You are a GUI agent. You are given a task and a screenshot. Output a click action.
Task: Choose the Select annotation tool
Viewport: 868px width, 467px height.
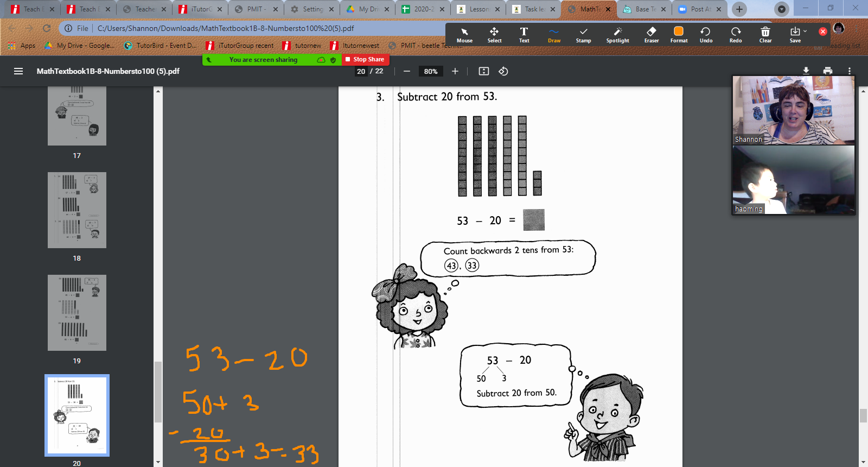point(494,35)
